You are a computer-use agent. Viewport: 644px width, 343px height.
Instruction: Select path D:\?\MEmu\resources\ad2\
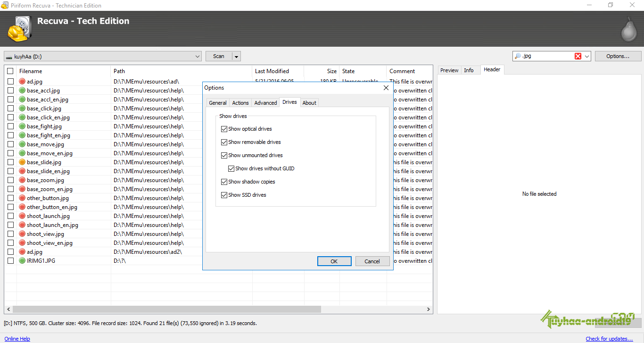[148, 252]
